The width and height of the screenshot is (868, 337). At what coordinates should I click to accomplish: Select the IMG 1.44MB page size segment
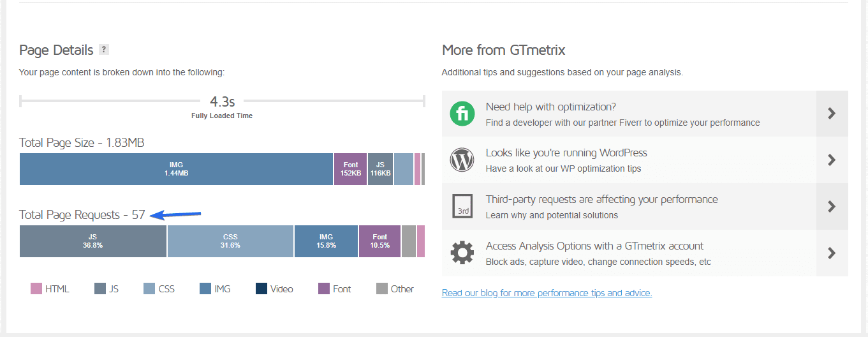click(x=176, y=169)
